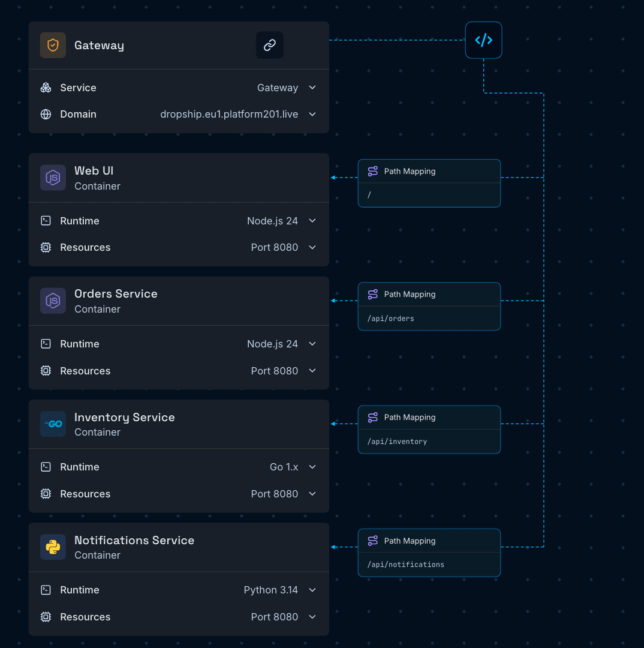Click route icon on /api/inventory Path Mapping
Screen dimensions: 644x648
372,418
